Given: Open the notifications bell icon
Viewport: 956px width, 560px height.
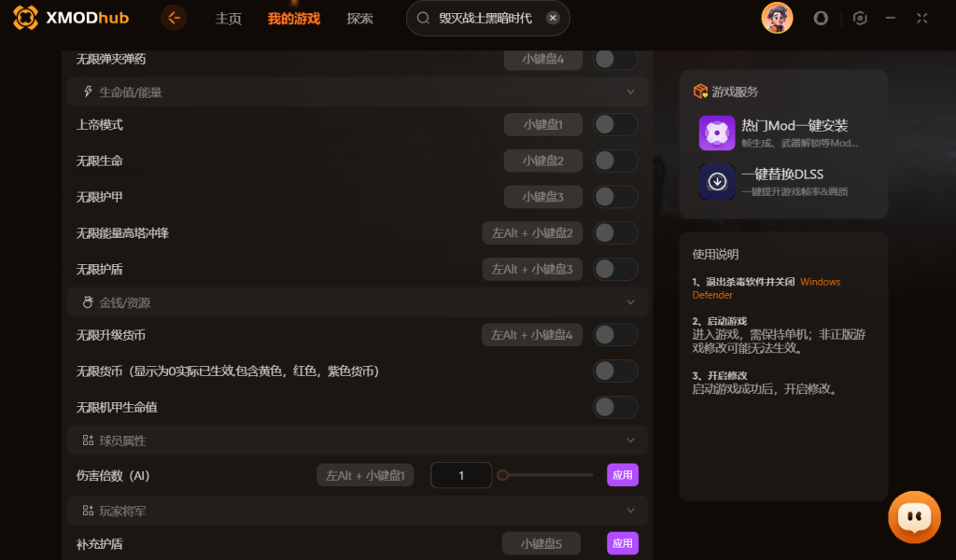Looking at the screenshot, I should coord(821,18).
